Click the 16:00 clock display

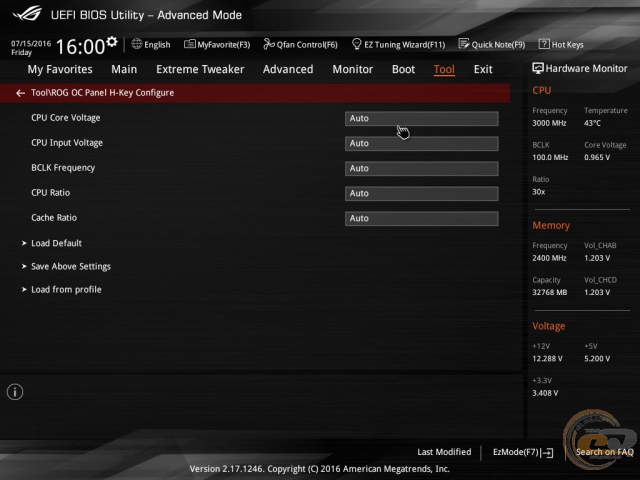(80, 47)
